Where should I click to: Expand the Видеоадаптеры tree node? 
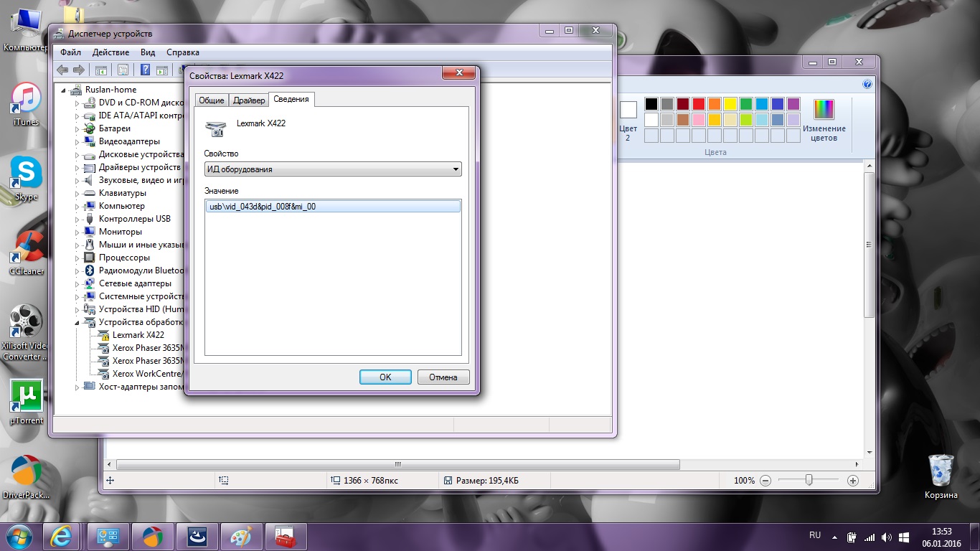[77, 142]
